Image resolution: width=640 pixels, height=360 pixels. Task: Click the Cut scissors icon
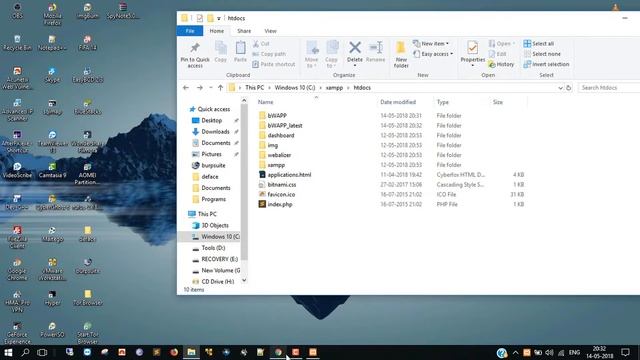[256, 44]
